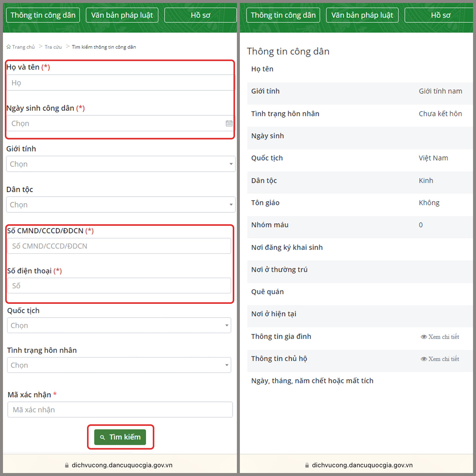Click the 'Việt Nam' nationality value
Screen dimensions: 476x476
(434, 158)
